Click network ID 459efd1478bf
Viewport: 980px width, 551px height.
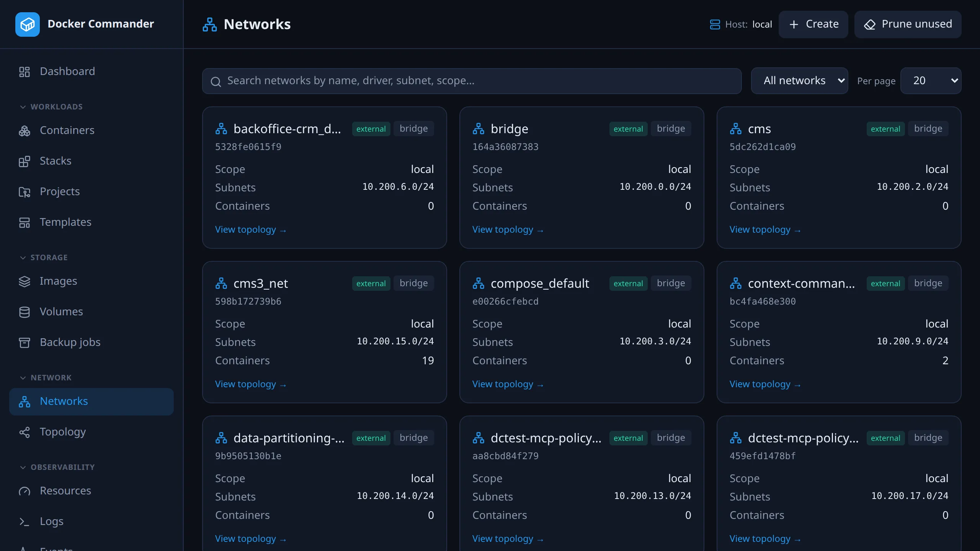[x=763, y=456]
